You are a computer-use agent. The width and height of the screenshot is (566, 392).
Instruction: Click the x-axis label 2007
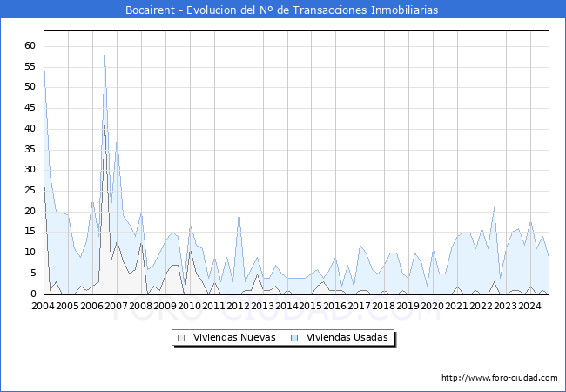click(x=116, y=306)
